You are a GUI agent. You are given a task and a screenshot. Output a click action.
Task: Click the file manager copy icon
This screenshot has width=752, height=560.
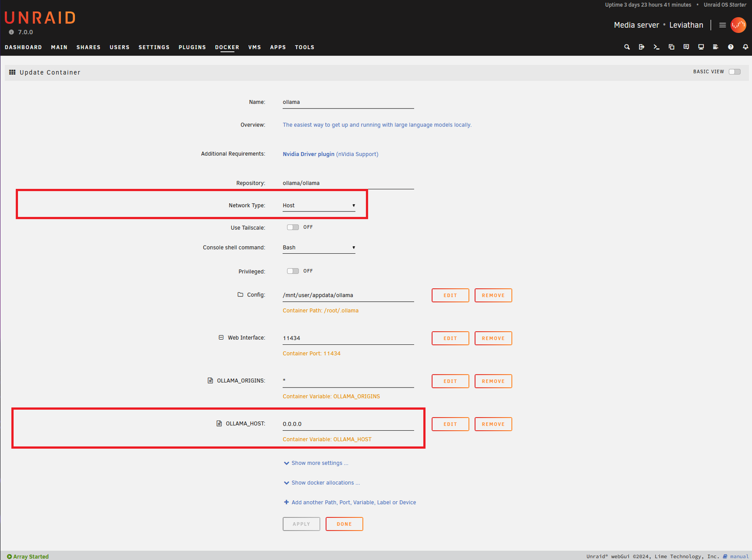pos(672,47)
